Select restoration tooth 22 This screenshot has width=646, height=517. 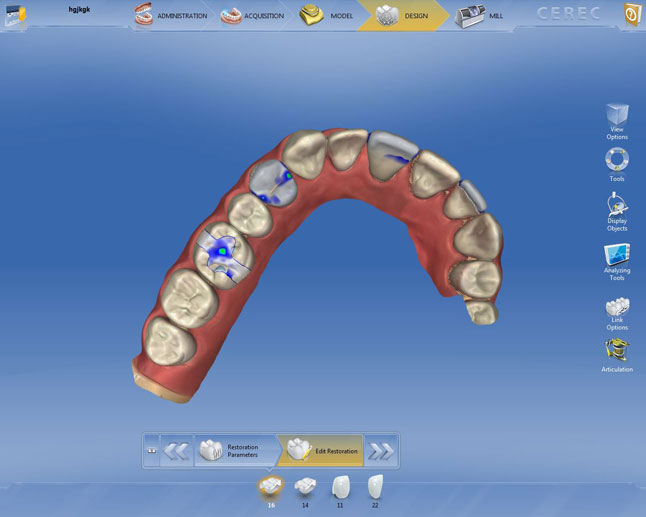click(375, 491)
